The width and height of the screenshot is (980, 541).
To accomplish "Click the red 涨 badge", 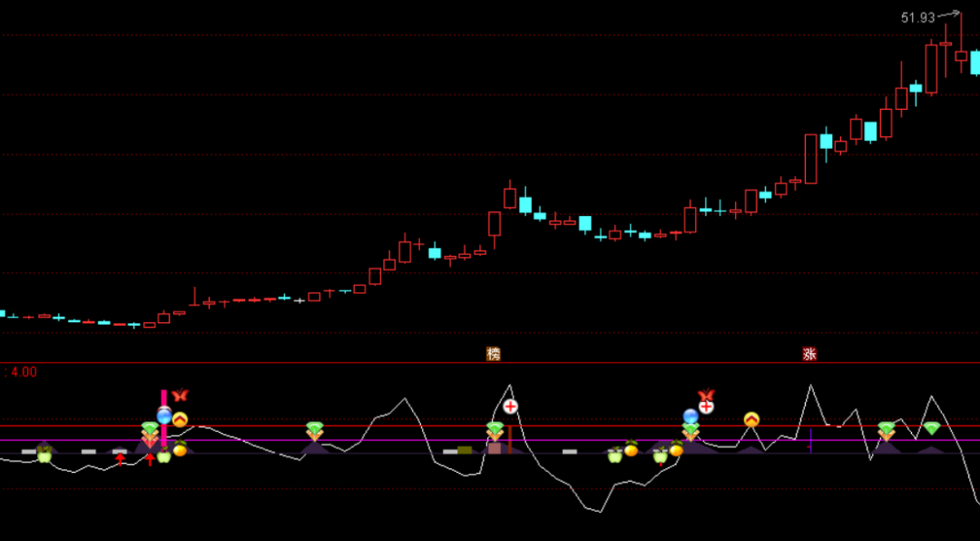I will coord(809,354).
